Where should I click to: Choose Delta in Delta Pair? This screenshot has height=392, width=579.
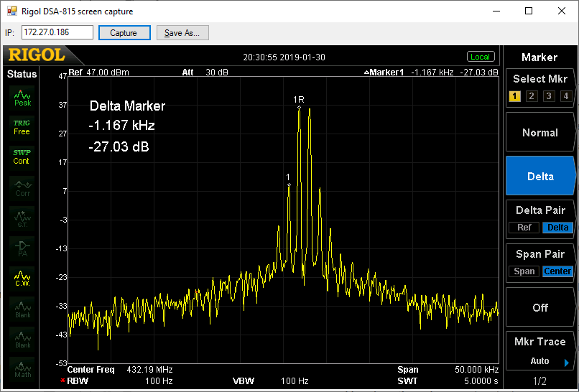(557, 228)
